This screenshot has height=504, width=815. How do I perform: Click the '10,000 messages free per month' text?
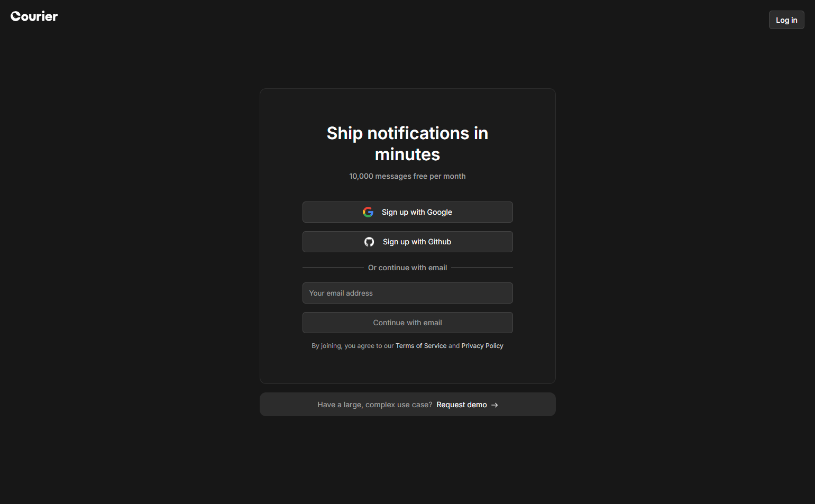tap(407, 176)
